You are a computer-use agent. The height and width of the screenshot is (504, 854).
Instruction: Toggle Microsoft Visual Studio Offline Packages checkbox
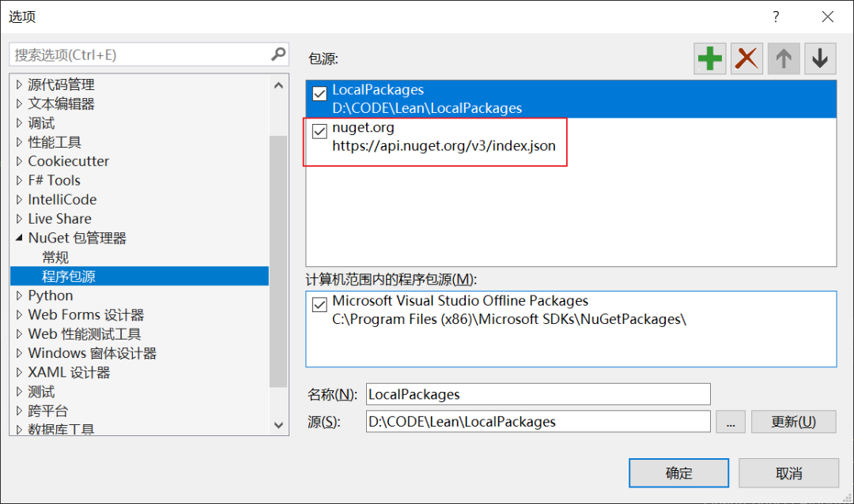tap(319, 304)
